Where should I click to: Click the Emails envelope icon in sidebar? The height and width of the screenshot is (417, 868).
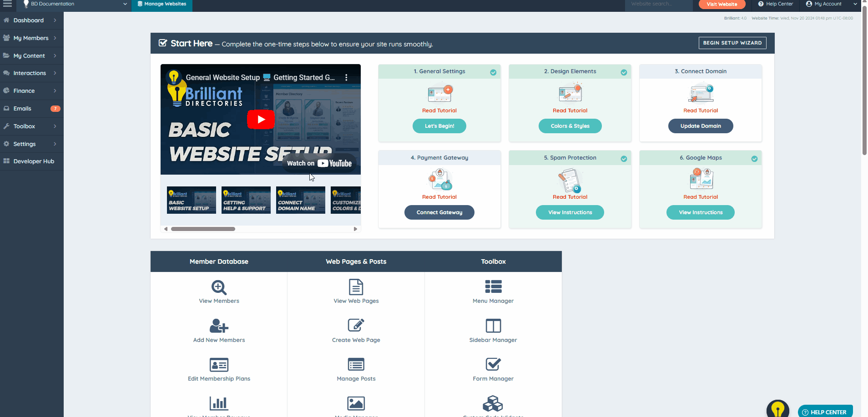click(6, 108)
